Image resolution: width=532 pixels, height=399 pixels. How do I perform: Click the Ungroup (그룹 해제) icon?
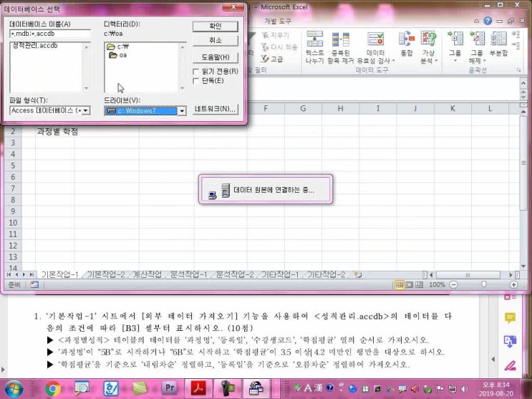click(x=477, y=39)
